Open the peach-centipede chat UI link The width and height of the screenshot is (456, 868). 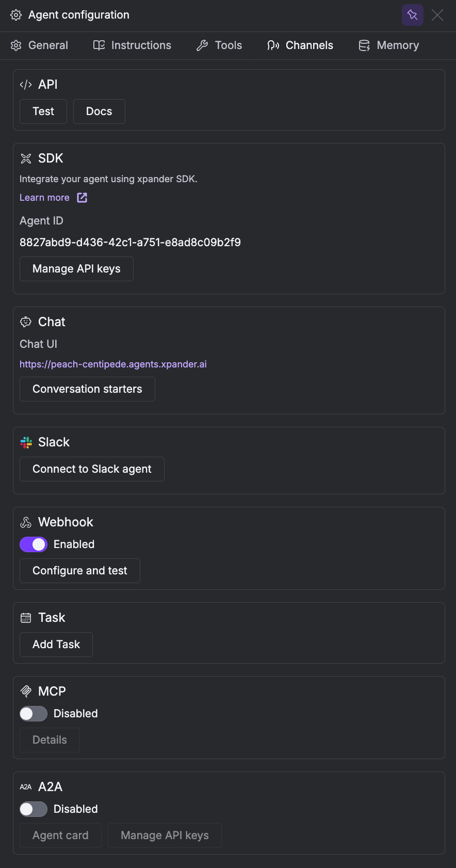pos(113,364)
